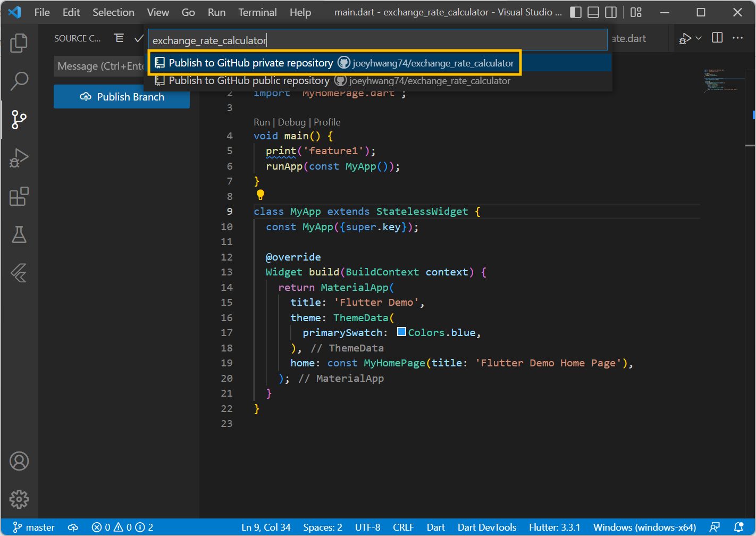The width and height of the screenshot is (756, 536).
Task: Click the Run CodeLens link above main
Action: [x=262, y=122]
